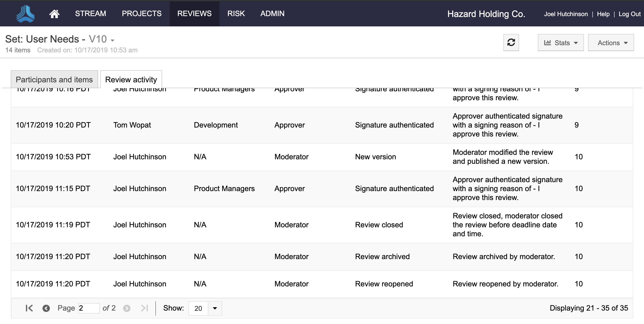Jump to first page of activity
644x324 pixels.
point(29,308)
